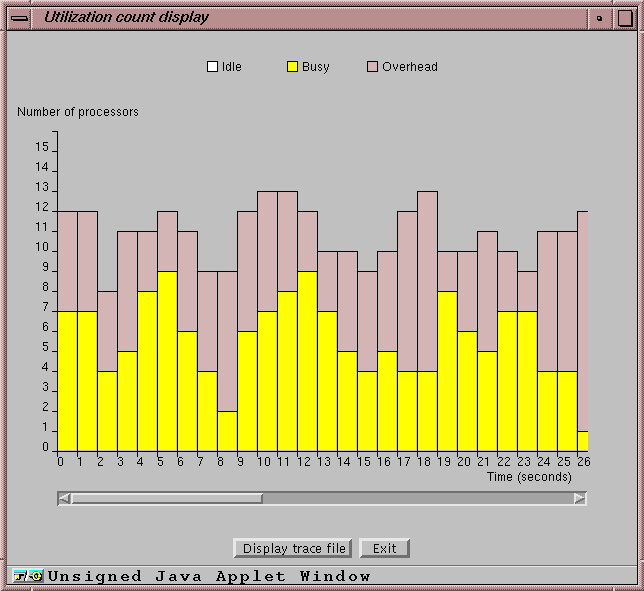Open the window menu button in title bar

(19, 18)
